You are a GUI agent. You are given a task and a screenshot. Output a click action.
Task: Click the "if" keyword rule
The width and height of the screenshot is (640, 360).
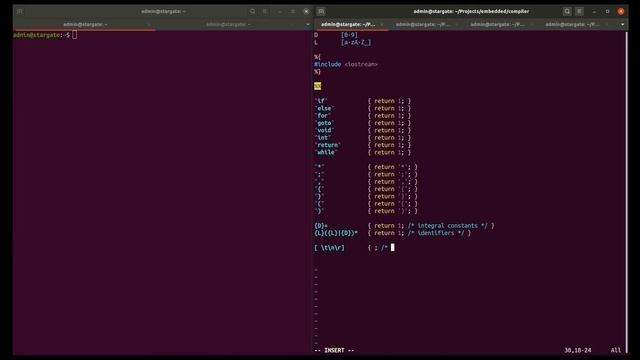click(321, 101)
